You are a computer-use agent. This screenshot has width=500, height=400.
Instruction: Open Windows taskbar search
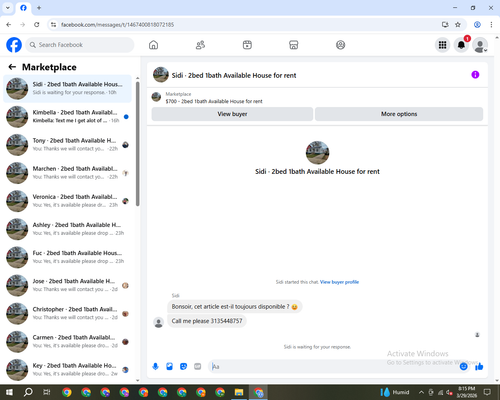click(28, 392)
